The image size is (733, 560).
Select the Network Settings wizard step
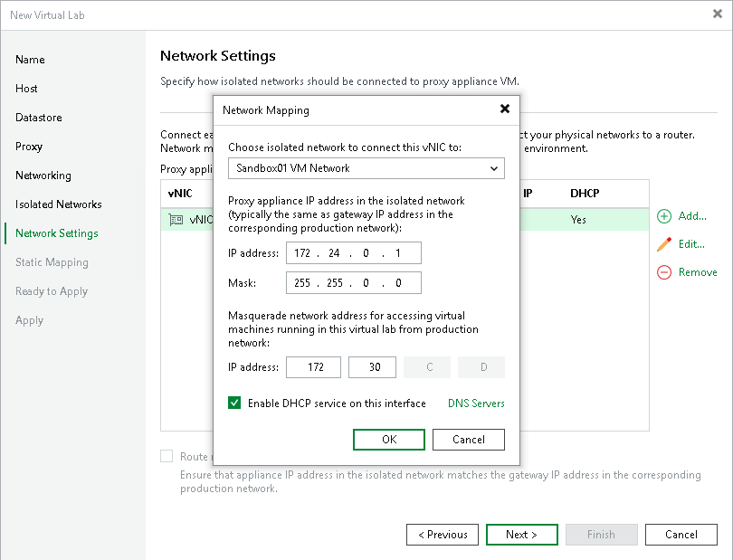57,233
